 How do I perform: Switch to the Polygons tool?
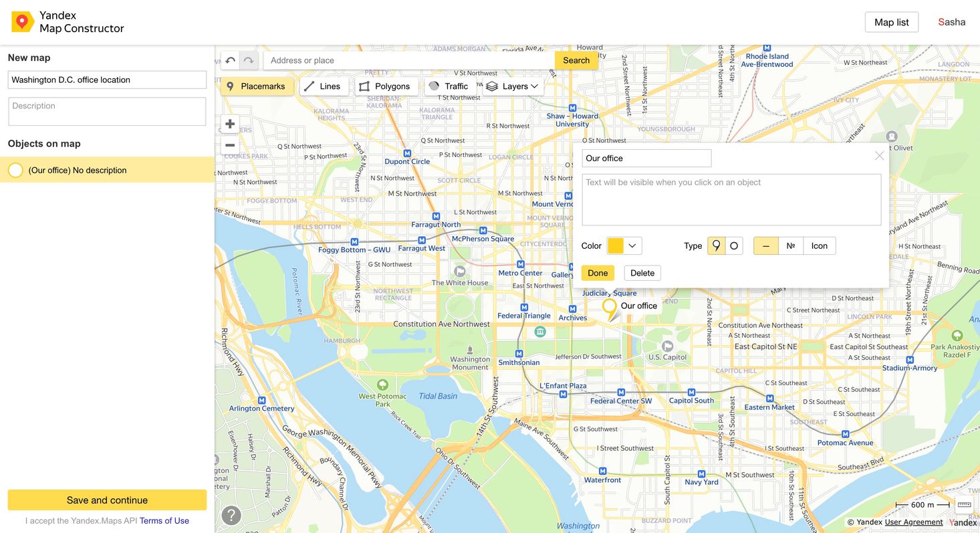tap(385, 86)
